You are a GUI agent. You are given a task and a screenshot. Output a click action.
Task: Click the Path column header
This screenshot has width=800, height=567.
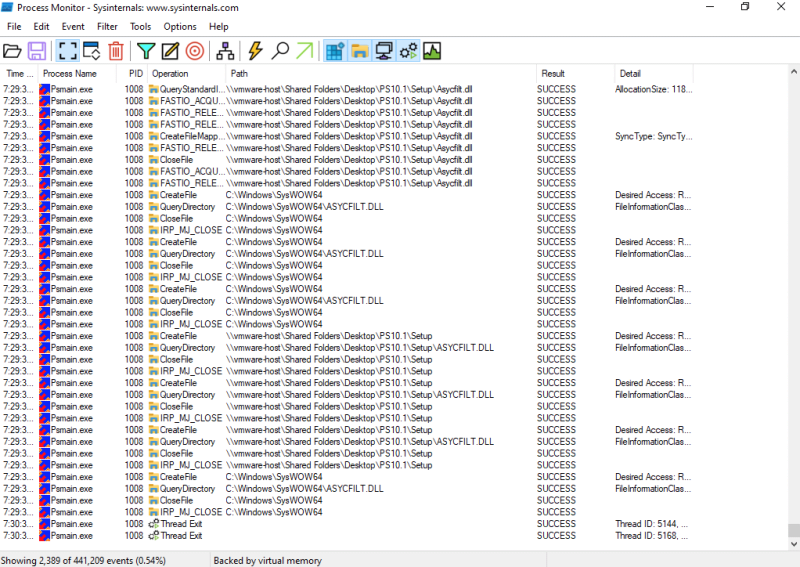click(381, 73)
